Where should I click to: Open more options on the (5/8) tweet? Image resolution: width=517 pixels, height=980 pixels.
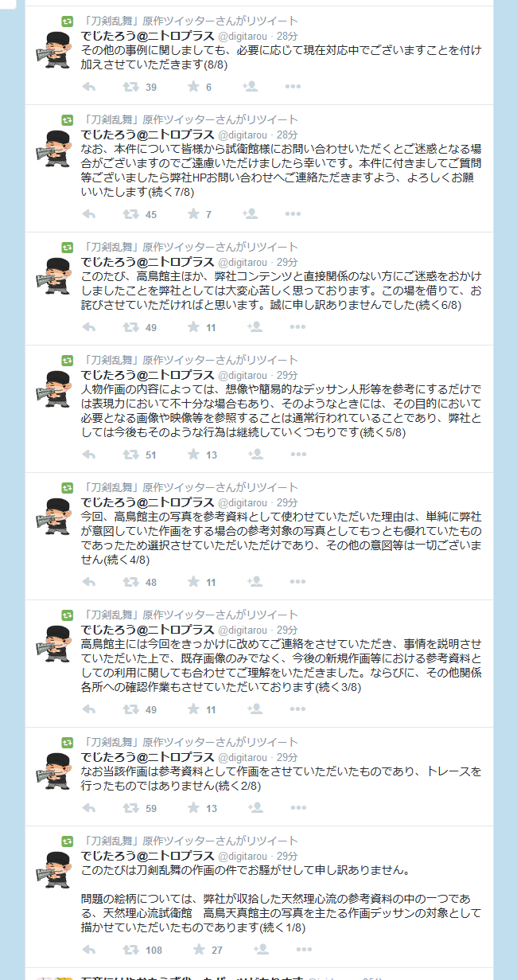click(297, 455)
